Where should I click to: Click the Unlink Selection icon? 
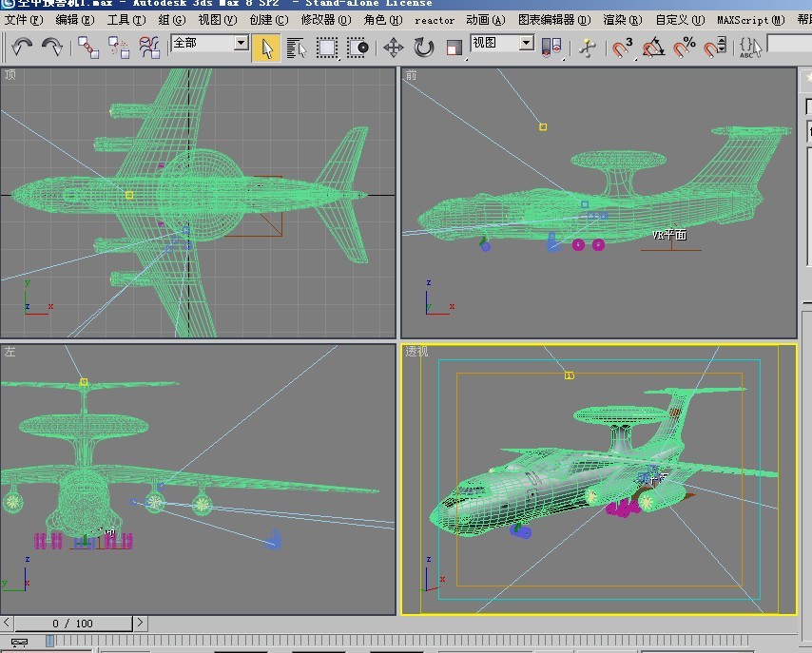(119, 47)
